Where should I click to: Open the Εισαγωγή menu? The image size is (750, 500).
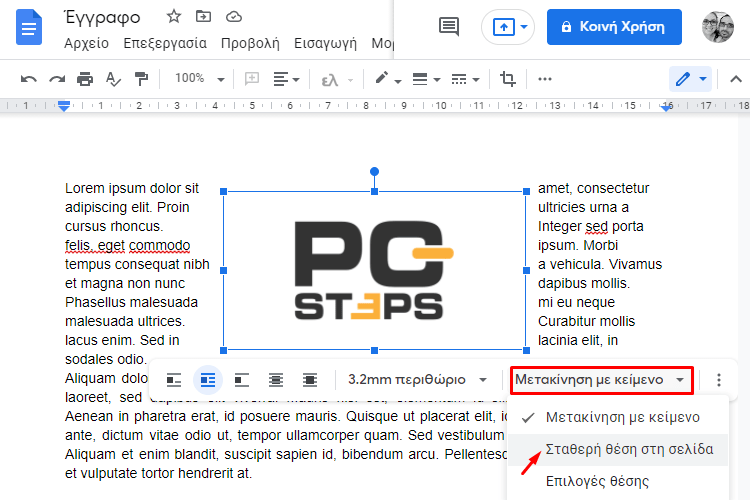coord(325,44)
